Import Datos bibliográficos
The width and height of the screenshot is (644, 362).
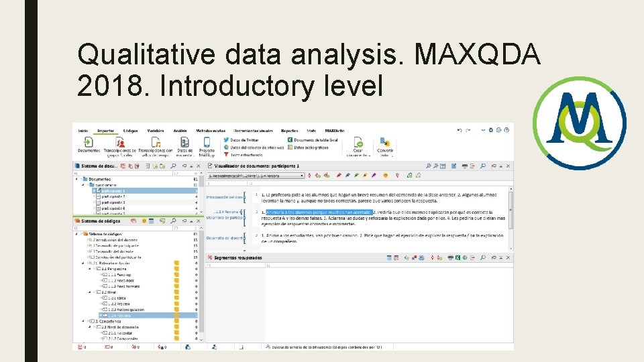[308, 147]
